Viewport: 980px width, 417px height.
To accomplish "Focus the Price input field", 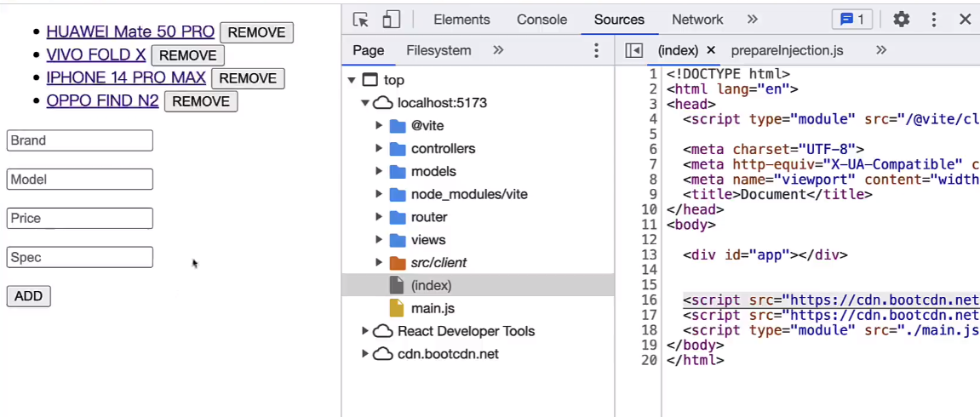I will pyautogui.click(x=79, y=219).
